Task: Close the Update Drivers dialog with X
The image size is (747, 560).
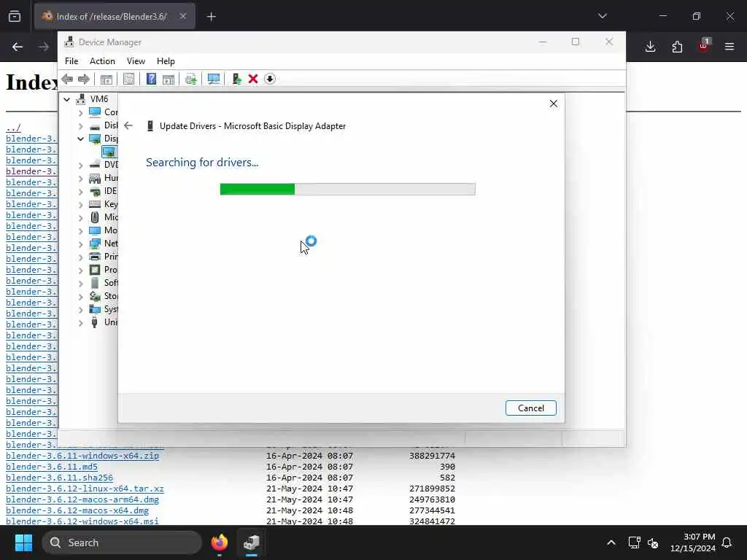Action: 553,104
